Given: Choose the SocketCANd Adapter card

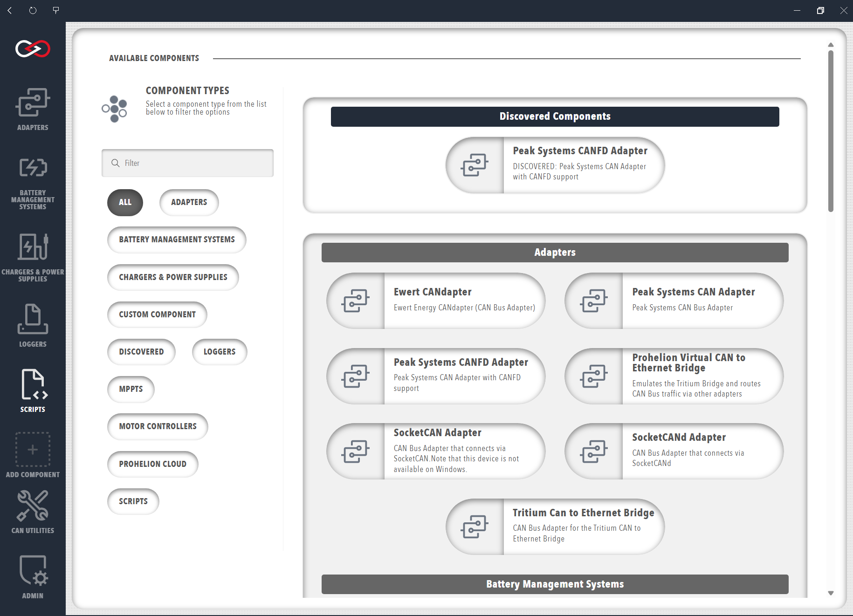Looking at the screenshot, I should 674,451.
